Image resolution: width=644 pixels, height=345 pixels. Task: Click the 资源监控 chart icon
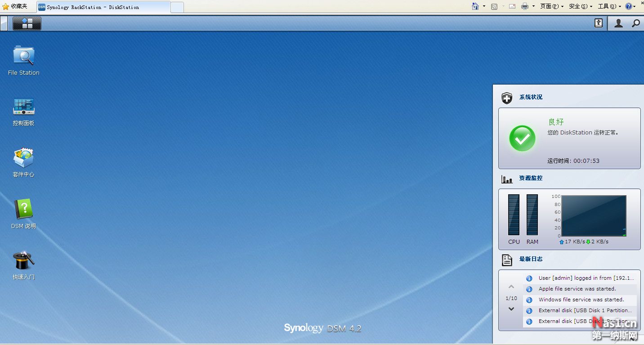click(507, 179)
